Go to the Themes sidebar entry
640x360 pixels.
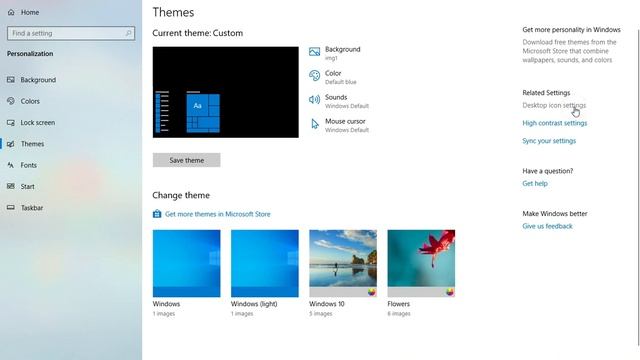pyautogui.click(x=32, y=144)
